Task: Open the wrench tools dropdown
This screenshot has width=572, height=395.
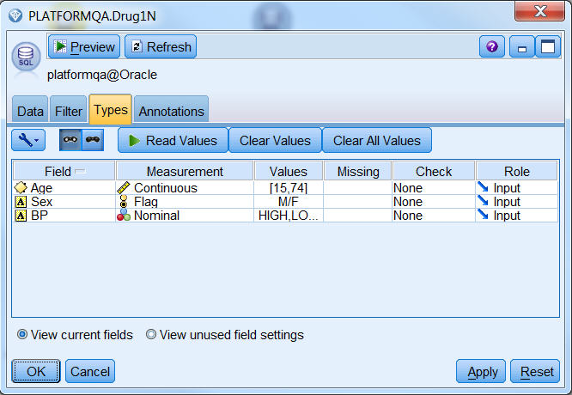Action: [x=28, y=140]
